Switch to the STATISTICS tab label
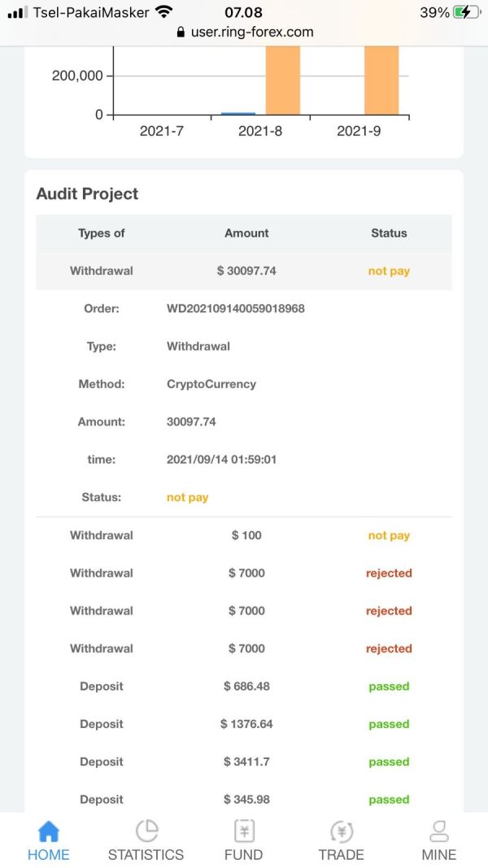This screenshot has width=488, height=868. pyautogui.click(x=146, y=855)
